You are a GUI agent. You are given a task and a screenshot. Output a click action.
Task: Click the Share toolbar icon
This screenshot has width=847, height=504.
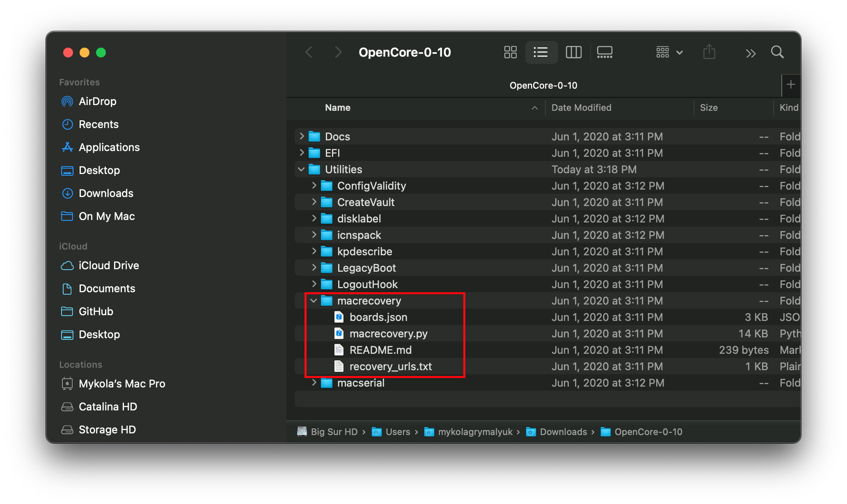pos(709,52)
